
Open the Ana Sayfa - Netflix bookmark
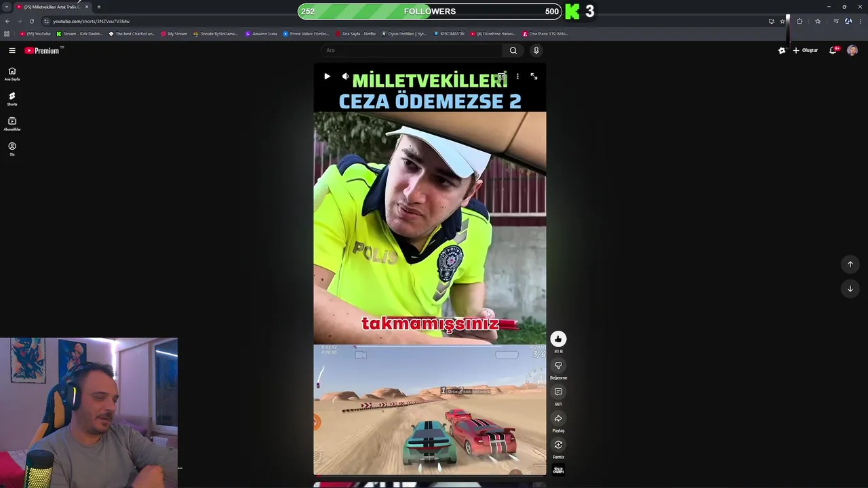point(355,33)
